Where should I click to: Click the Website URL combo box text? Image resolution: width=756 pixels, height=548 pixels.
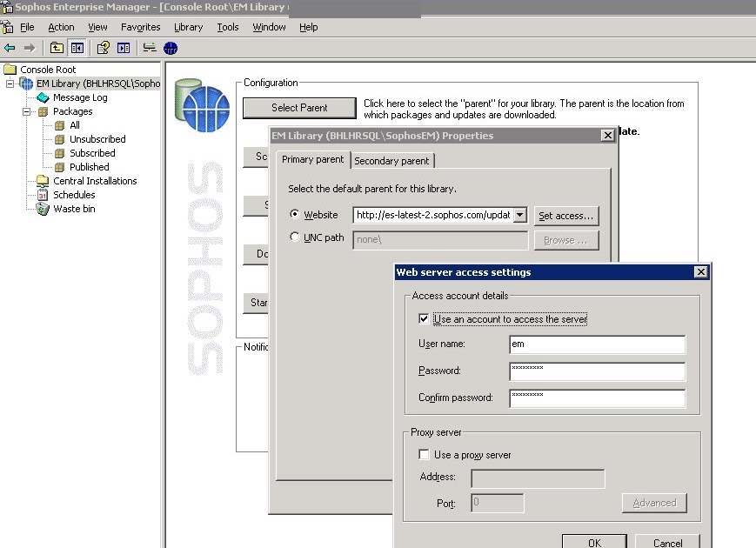click(x=433, y=215)
